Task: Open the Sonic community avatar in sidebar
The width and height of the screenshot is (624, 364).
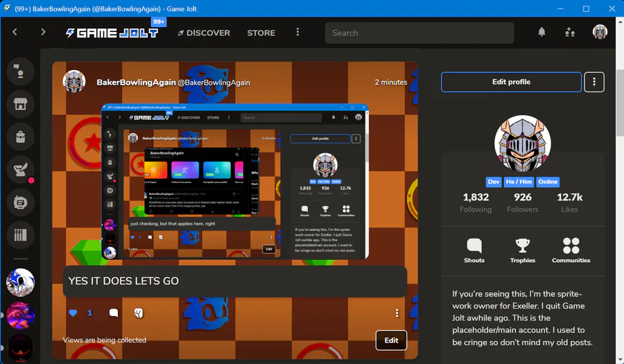Action: coord(20,282)
